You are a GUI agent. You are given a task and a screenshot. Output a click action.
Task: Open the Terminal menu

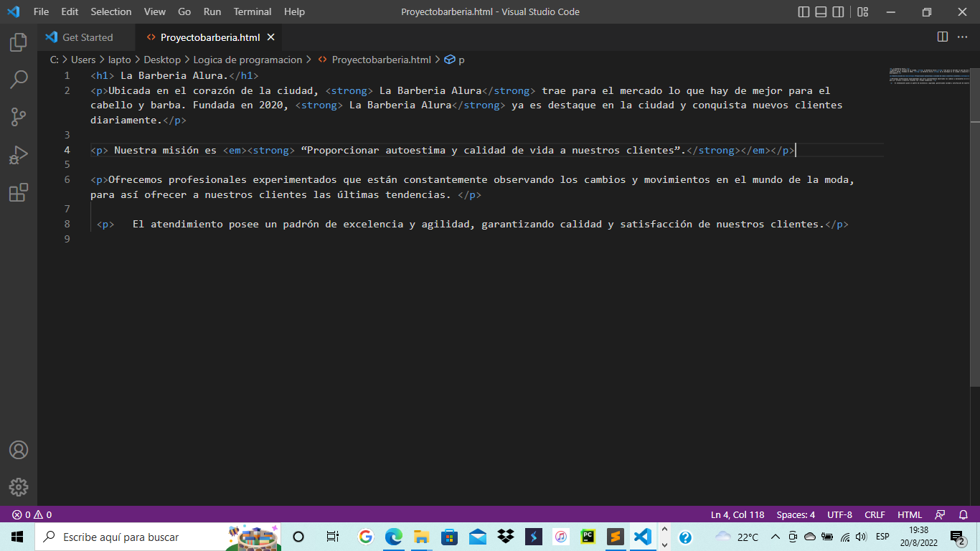click(x=253, y=11)
